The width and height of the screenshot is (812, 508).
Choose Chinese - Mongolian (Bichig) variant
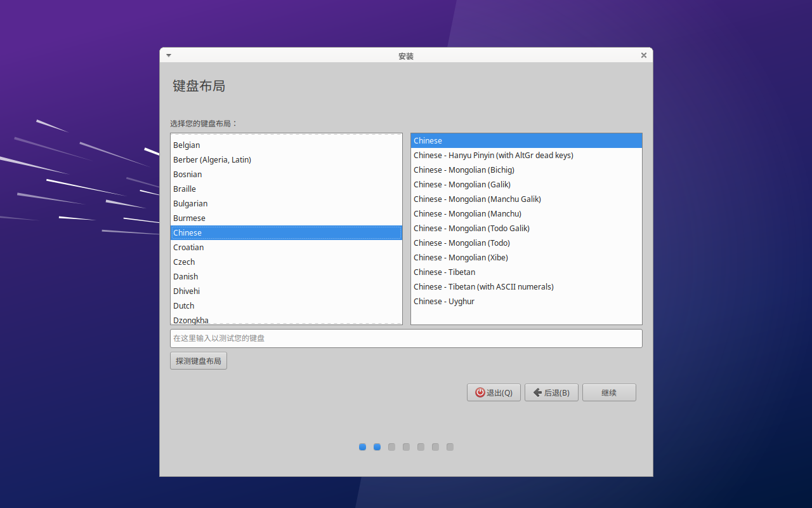527,170
